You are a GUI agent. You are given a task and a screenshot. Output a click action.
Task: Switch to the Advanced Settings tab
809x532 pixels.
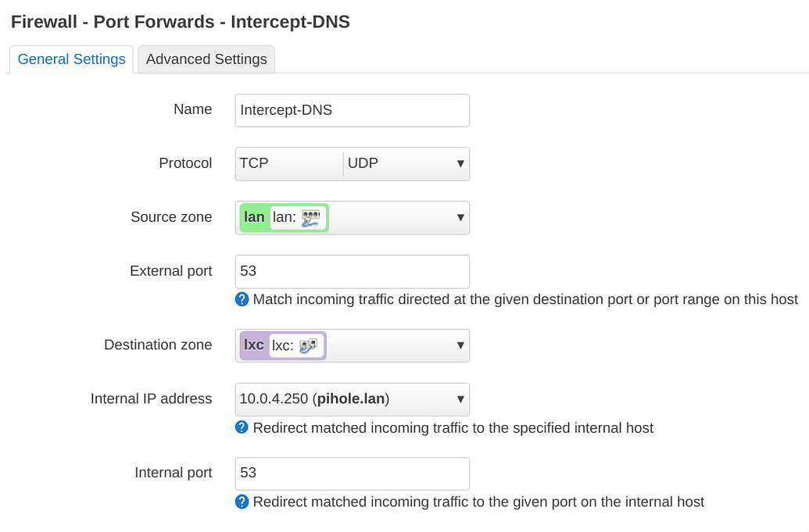pyautogui.click(x=206, y=59)
